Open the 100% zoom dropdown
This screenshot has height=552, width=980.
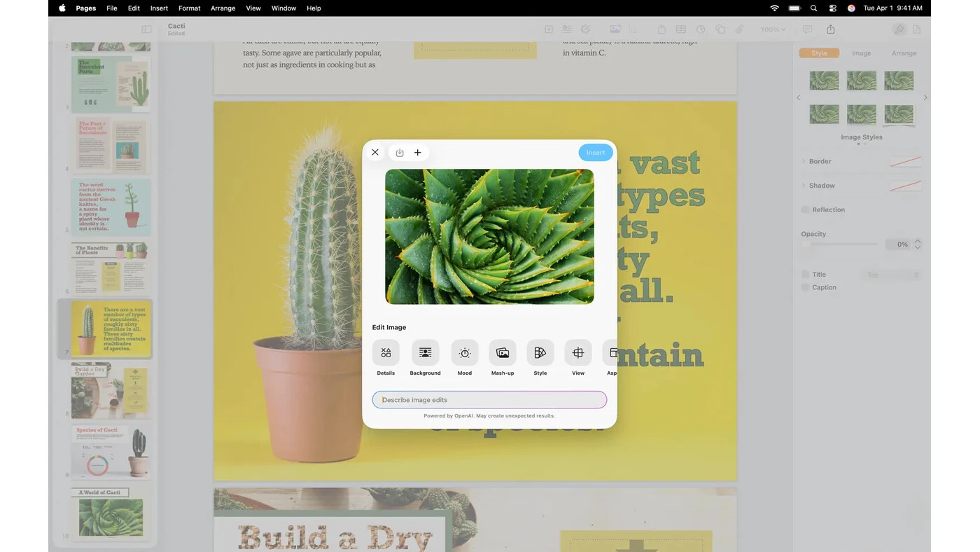pos(773,29)
